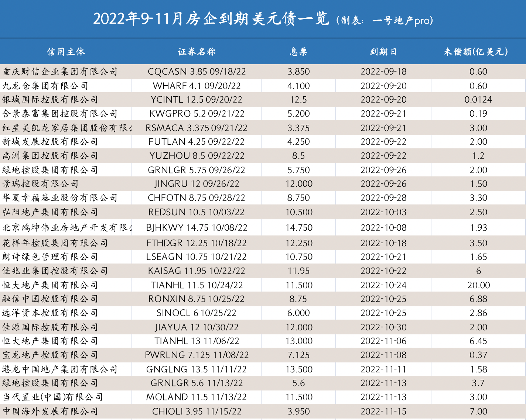526x420 pixels.
Task: Click the cell 新城发展控股有限公司
Action: click(50, 142)
